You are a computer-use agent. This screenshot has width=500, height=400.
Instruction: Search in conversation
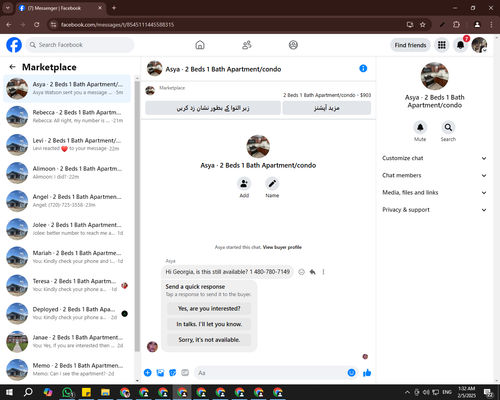point(448,127)
